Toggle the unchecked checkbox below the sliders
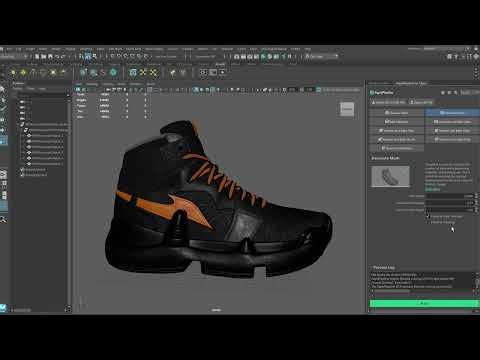Viewport: 480px width, 360px height. pos(428,222)
